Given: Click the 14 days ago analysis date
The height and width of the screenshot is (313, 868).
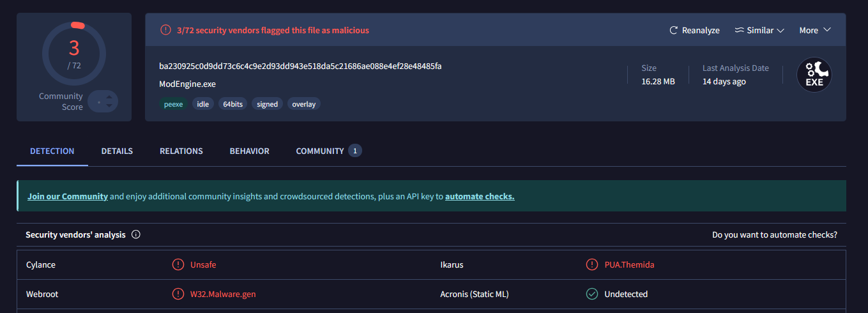Looking at the screenshot, I should coord(724,81).
